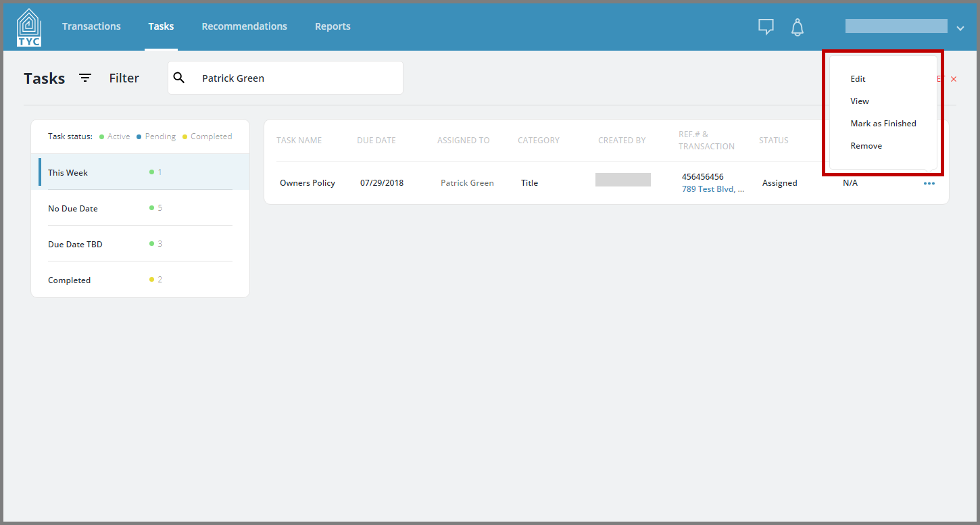Screen dimensions: 980x525
Task: Select Edit from the context menu
Action: pos(858,79)
